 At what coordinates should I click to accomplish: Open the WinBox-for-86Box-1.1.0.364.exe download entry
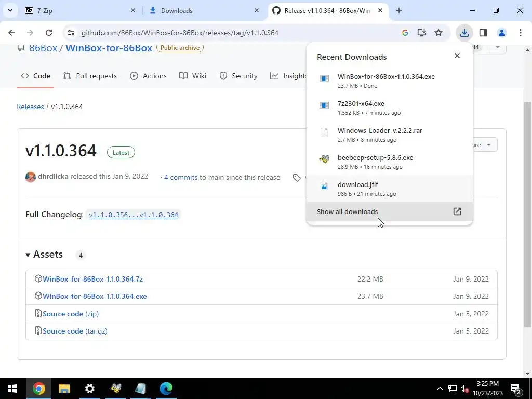389,81
